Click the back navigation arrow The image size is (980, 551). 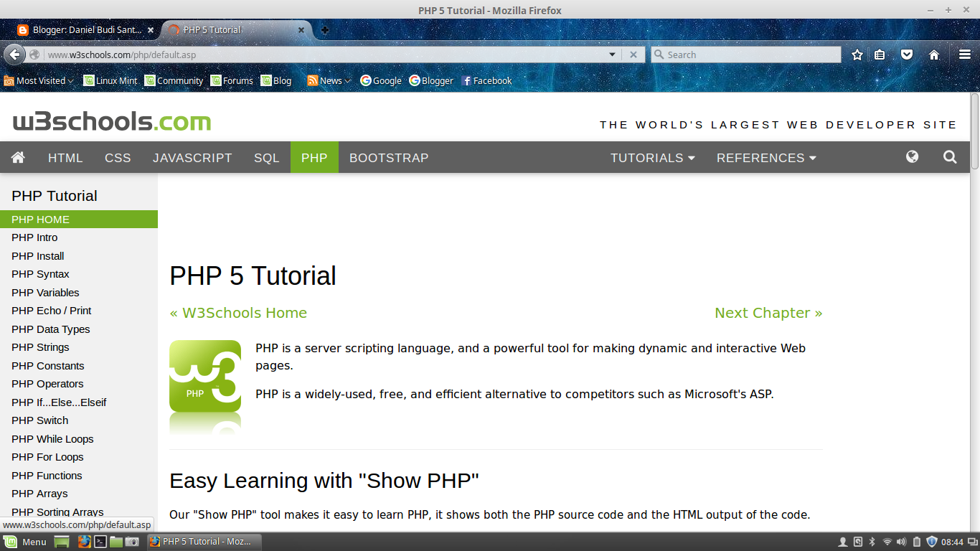pos(14,54)
